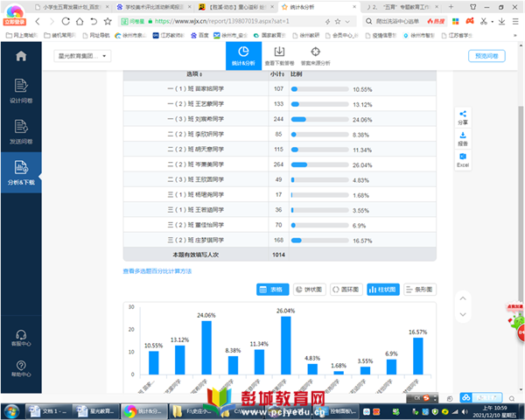Image resolution: width=525 pixels, height=420 pixels.
Task: Open the home icon in left sidebar
Action: pos(21,56)
